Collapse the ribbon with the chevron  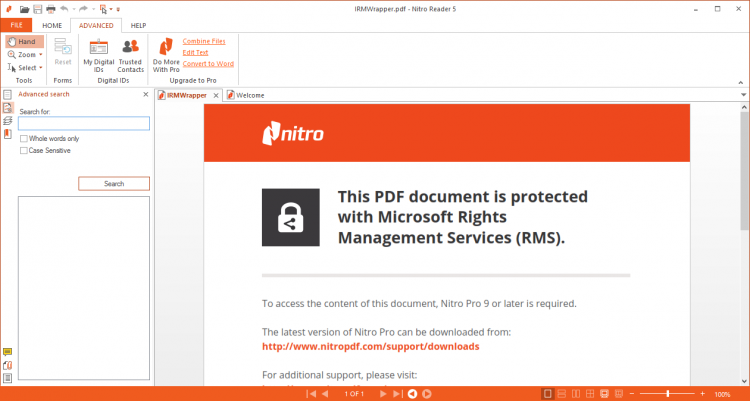click(x=740, y=83)
